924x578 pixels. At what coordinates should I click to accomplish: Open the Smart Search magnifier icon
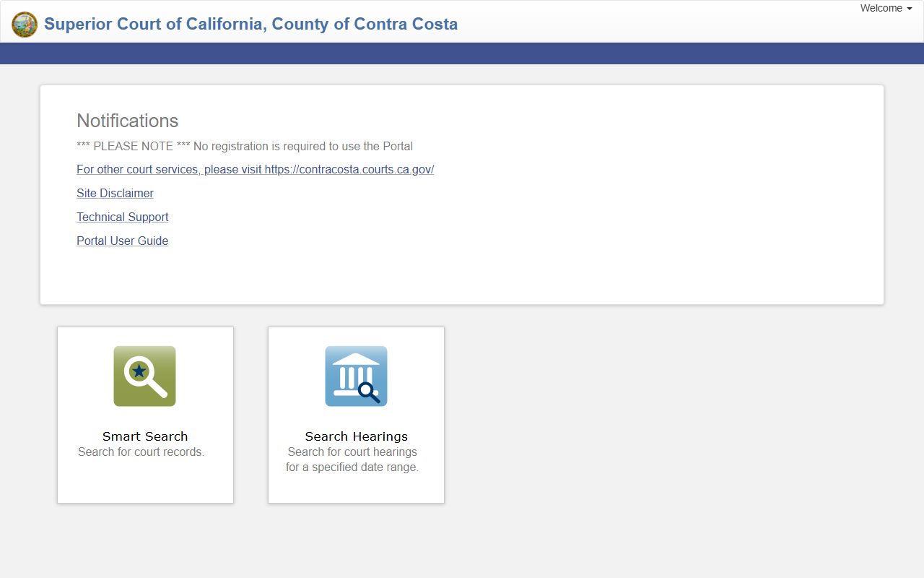(x=144, y=376)
